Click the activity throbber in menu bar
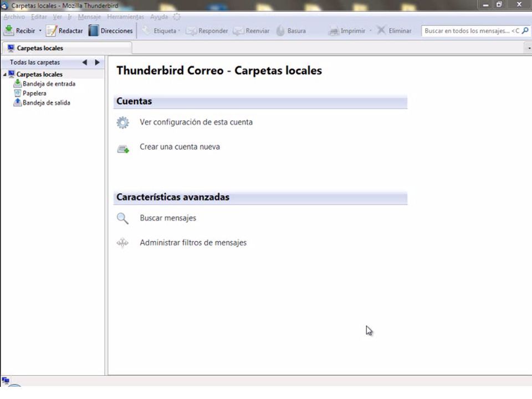Image resolution: width=532 pixels, height=399 pixels. [177, 17]
